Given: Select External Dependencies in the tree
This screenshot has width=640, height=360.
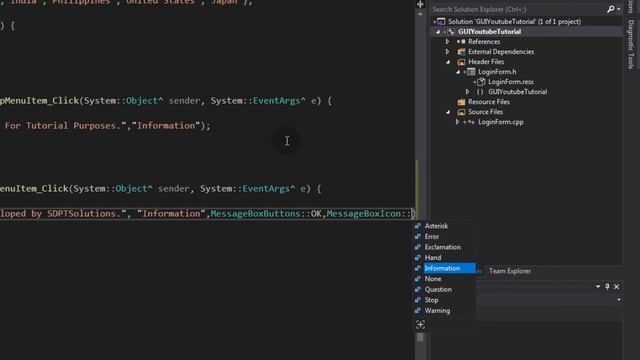Looking at the screenshot, I should [501, 51].
